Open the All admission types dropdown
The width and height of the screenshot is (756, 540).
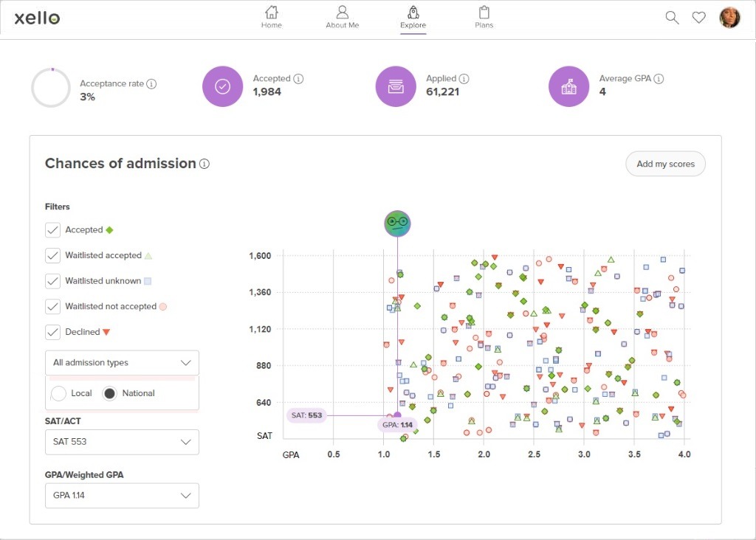122,362
